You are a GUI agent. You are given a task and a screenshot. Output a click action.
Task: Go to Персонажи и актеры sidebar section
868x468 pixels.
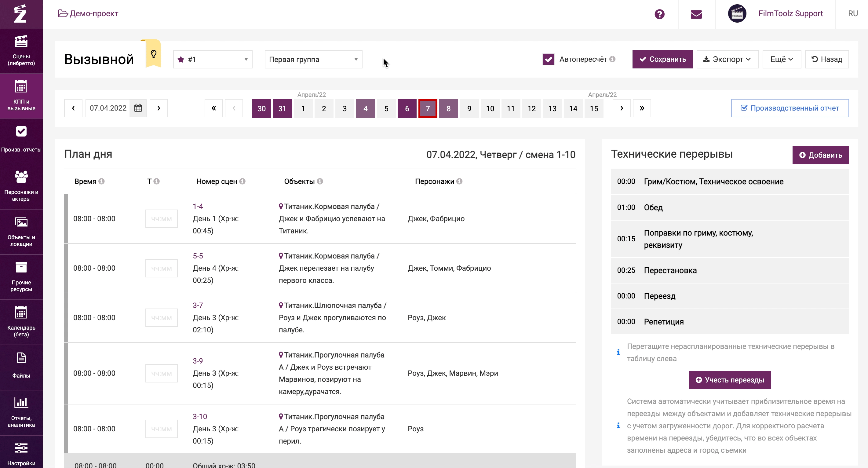tap(21, 186)
